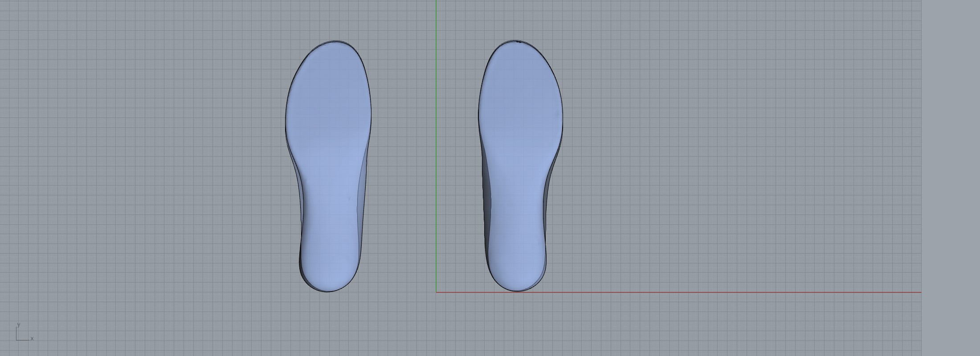Click the plain gray area beyond the grid
980x356 pixels.
(x=951, y=178)
